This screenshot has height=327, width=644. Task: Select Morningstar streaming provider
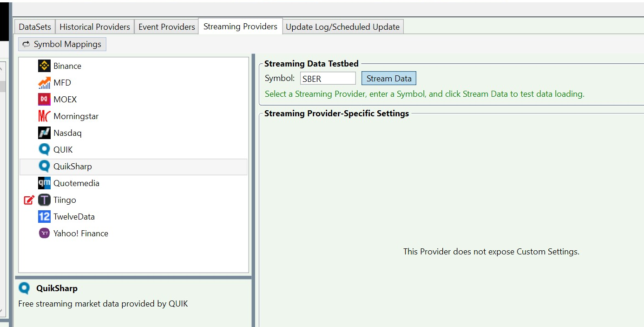pos(76,116)
